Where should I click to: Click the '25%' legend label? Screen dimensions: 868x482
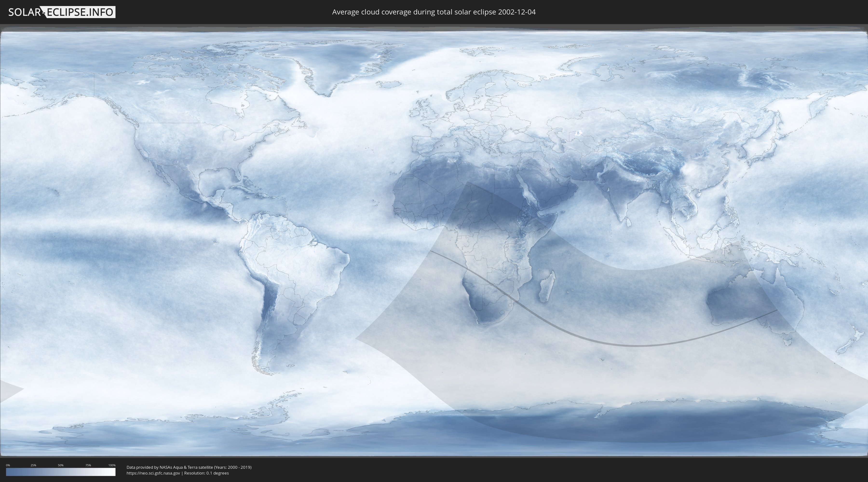33,465
